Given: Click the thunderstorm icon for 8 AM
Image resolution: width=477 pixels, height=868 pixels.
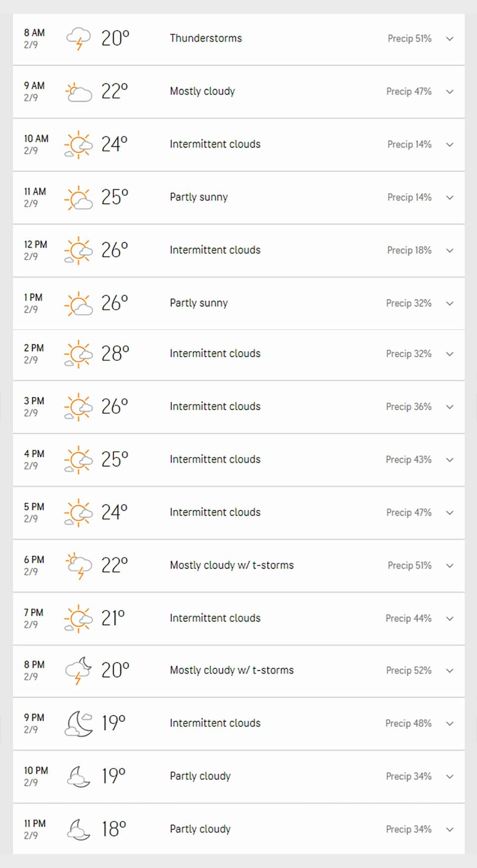Looking at the screenshot, I should (x=78, y=39).
